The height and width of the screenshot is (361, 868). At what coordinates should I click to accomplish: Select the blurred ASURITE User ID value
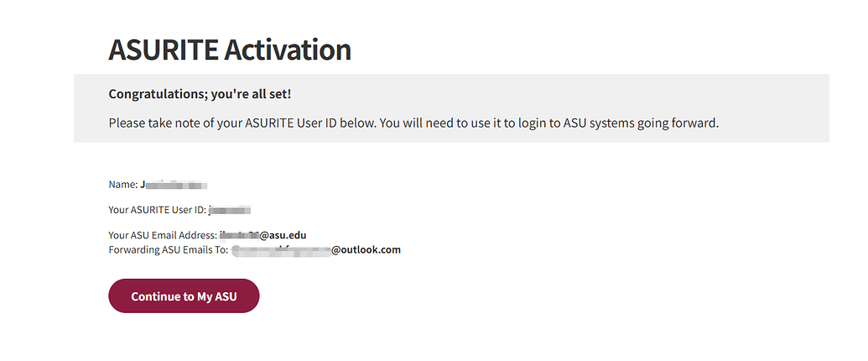click(230, 210)
